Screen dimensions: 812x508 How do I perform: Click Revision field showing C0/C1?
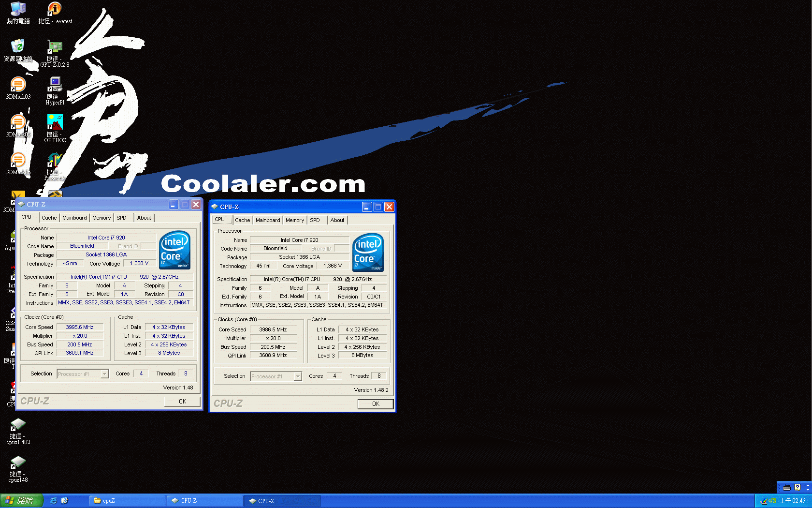(x=374, y=297)
